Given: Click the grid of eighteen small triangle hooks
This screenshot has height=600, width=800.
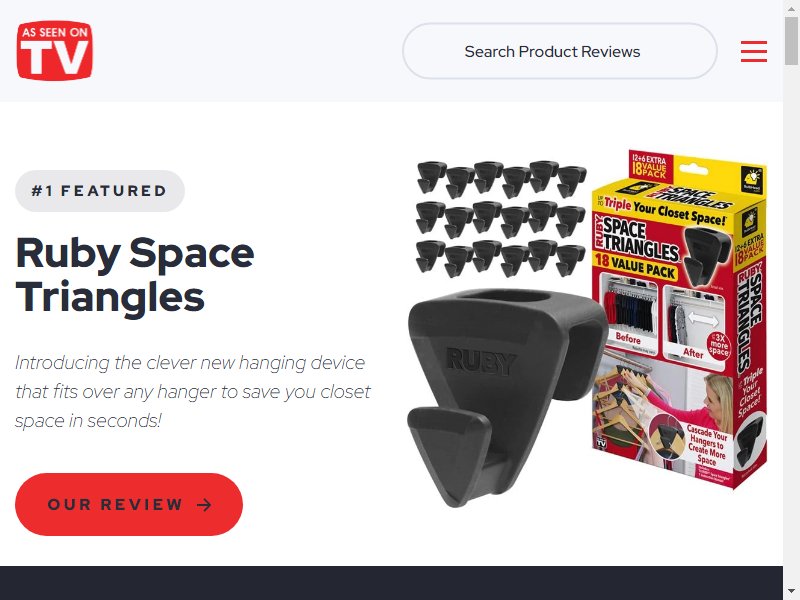Looking at the screenshot, I should (x=501, y=219).
